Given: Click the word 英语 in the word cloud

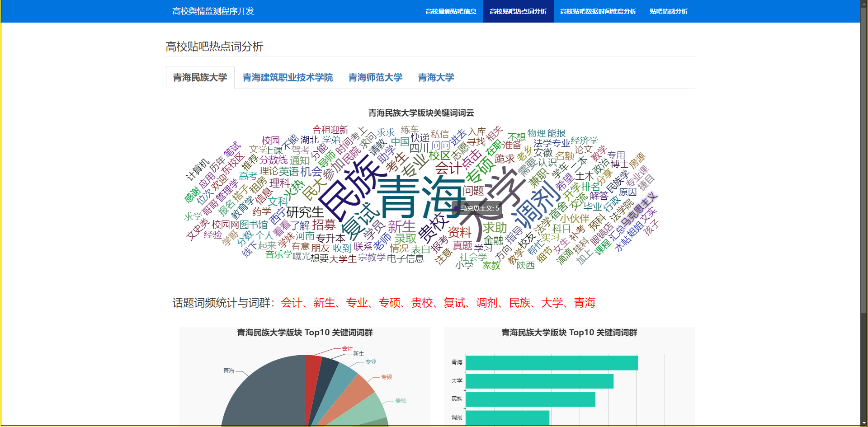Looking at the screenshot, I should pyautogui.click(x=289, y=171).
